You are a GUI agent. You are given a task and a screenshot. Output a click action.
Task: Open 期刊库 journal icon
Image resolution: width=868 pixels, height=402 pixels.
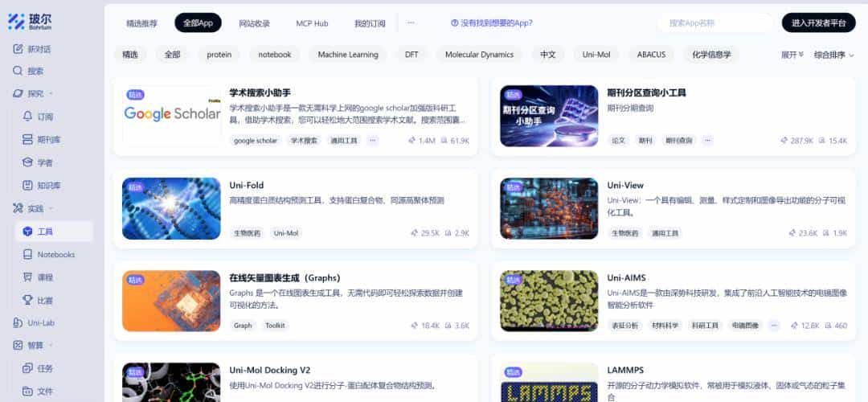(27, 140)
